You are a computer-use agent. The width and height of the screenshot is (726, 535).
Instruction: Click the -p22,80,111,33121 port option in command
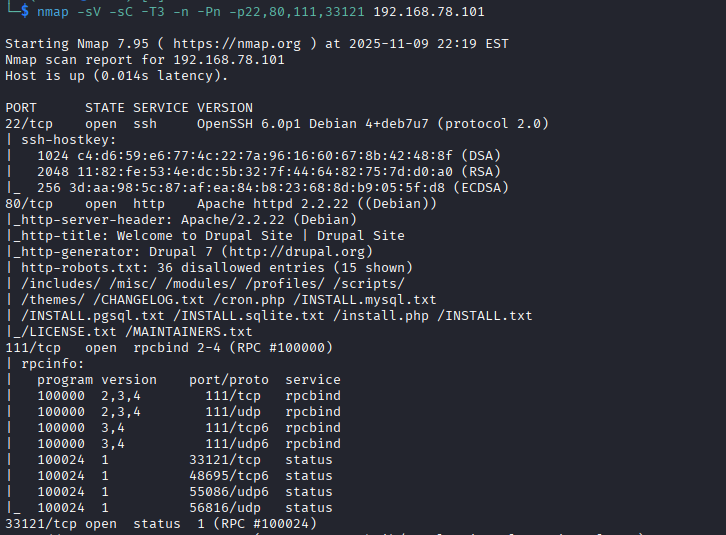click(x=267, y=12)
